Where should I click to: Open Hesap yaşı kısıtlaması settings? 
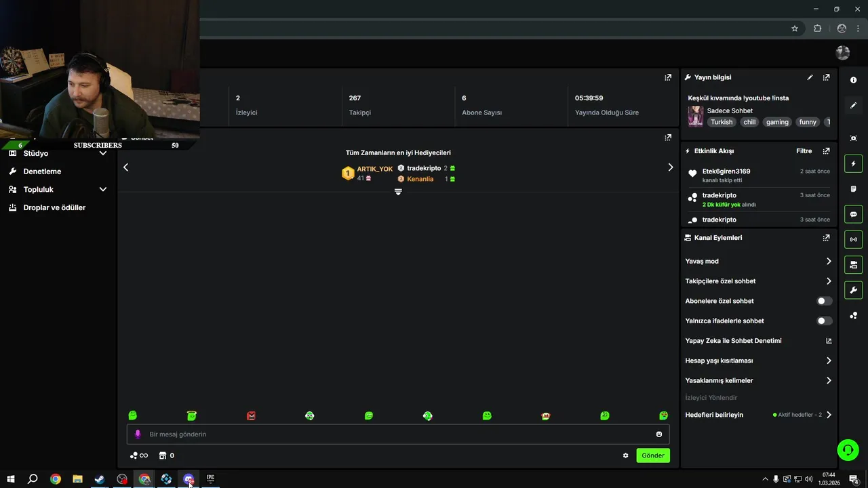click(758, 361)
